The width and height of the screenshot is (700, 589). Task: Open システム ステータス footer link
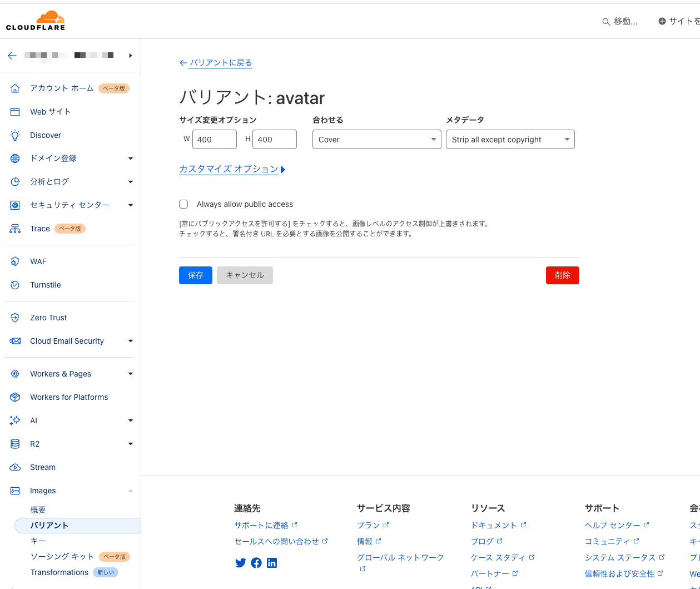pyautogui.click(x=624, y=557)
